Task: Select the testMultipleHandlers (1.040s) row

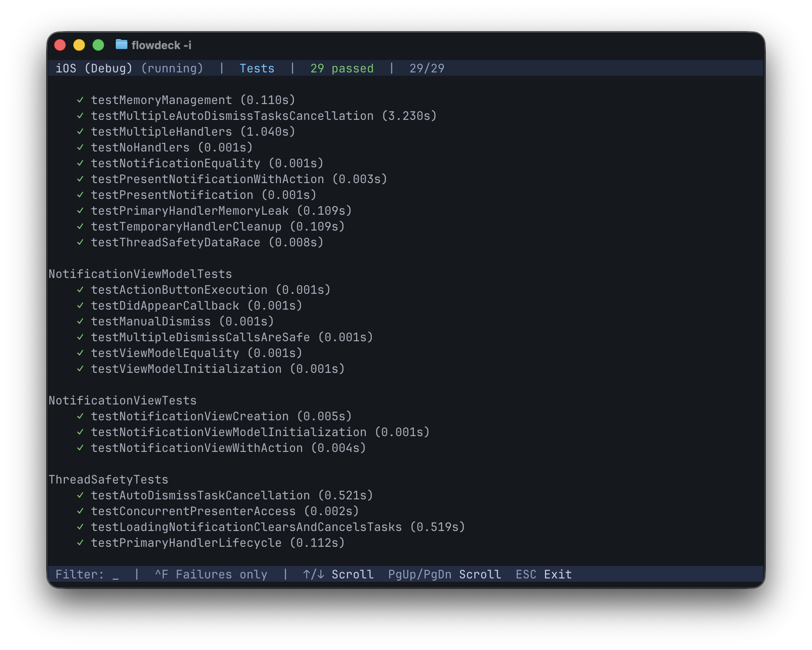Action: 186,131
